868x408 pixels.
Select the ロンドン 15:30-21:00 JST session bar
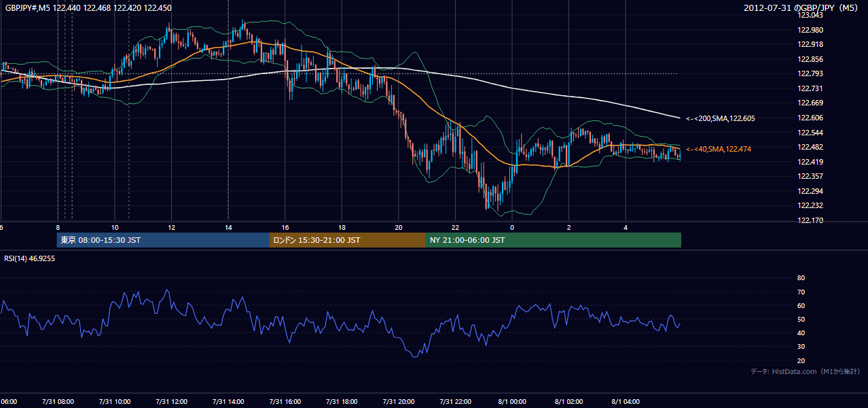(348, 240)
